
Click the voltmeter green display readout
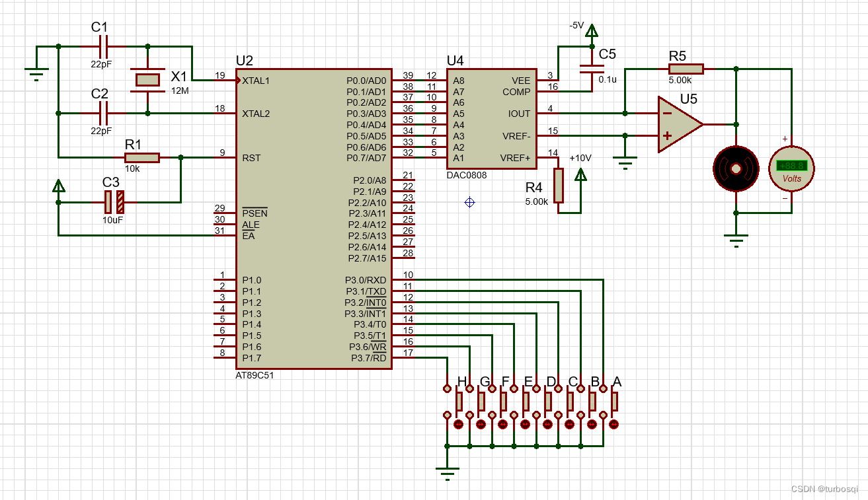coord(791,165)
